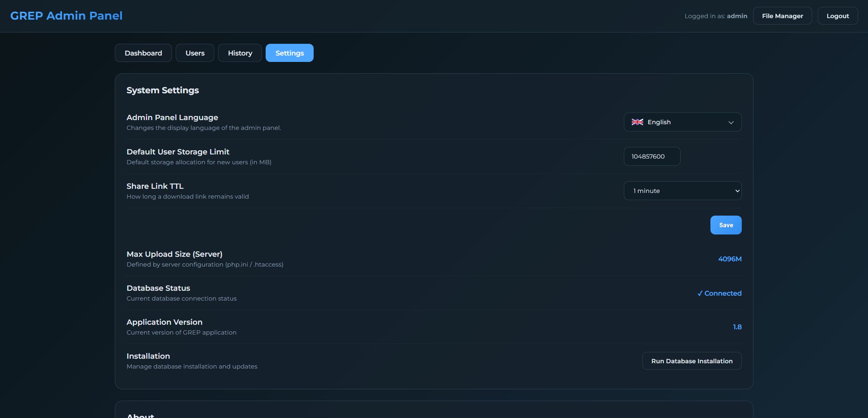Click the System Settings heading
This screenshot has height=418, width=868.
click(x=162, y=90)
